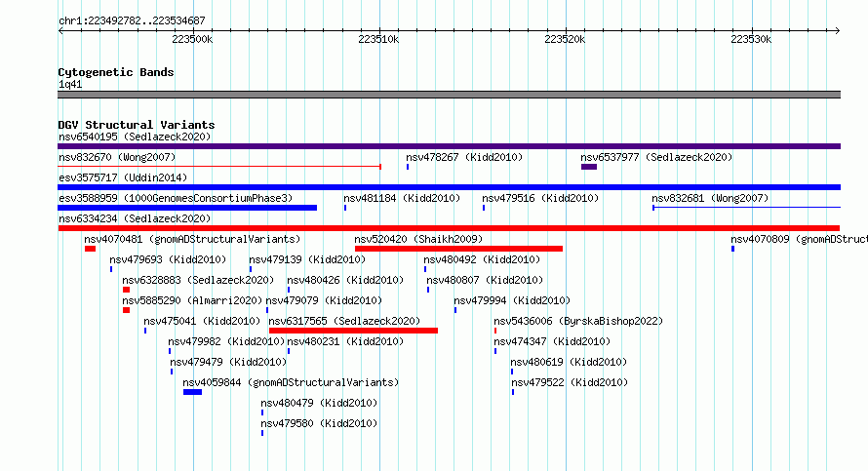Open the esv3575717 (Uddin2014) variant label

pyautogui.click(x=123, y=177)
